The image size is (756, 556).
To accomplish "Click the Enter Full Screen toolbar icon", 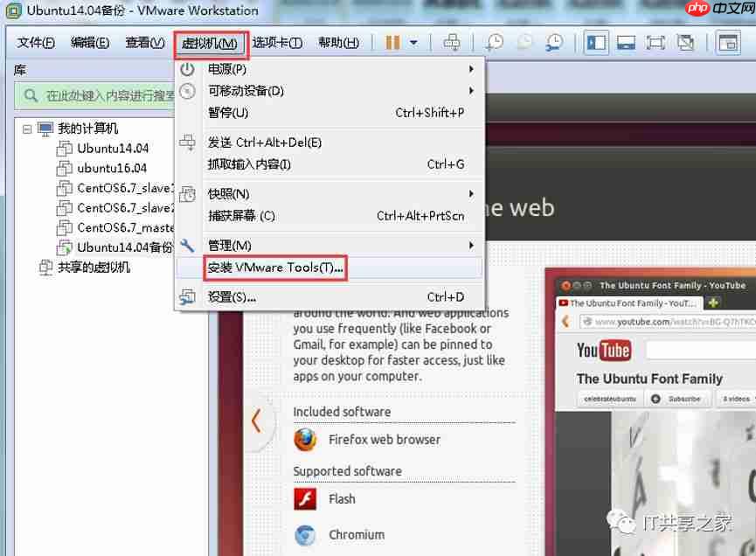I will 654,41.
